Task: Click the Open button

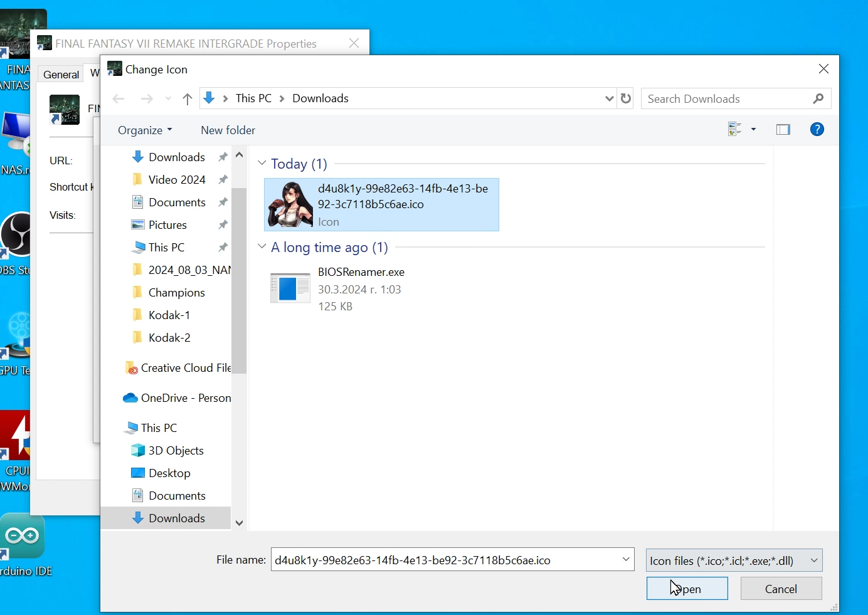Action: point(687,589)
